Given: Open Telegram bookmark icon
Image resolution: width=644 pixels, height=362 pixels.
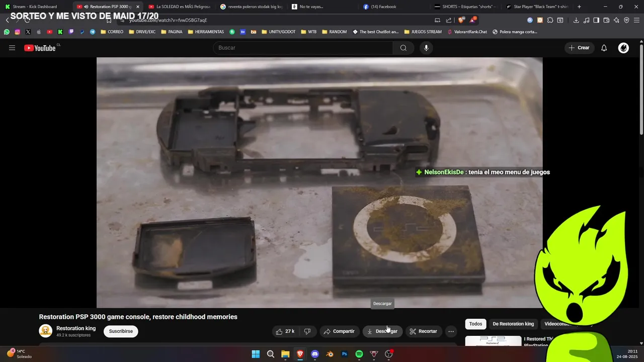Looking at the screenshot, I should tap(93, 32).
